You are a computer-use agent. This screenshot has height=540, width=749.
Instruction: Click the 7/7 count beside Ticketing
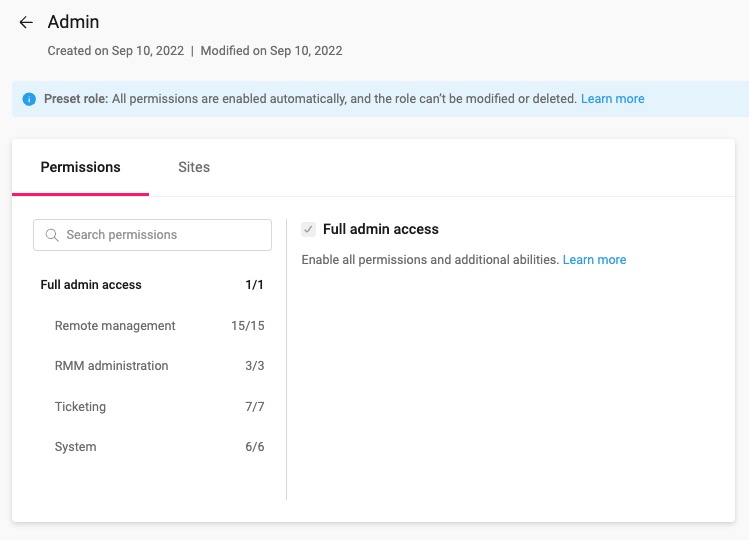tap(255, 407)
